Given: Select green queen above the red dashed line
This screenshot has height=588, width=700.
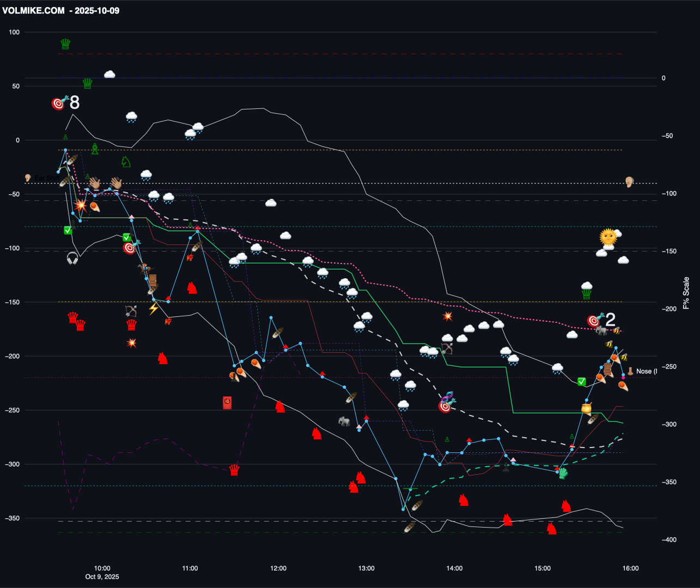Looking at the screenshot, I should (x=65, y=44).
